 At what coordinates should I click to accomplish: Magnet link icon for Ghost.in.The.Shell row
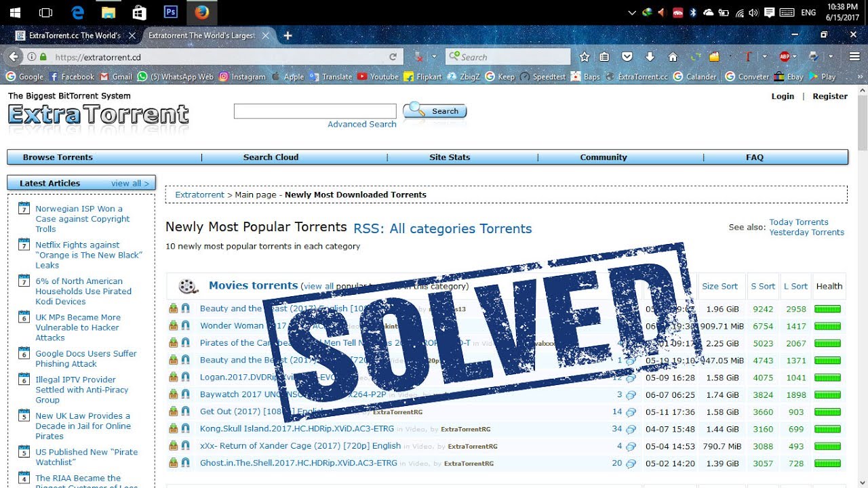pyautogui.click(x=185, y=463)
